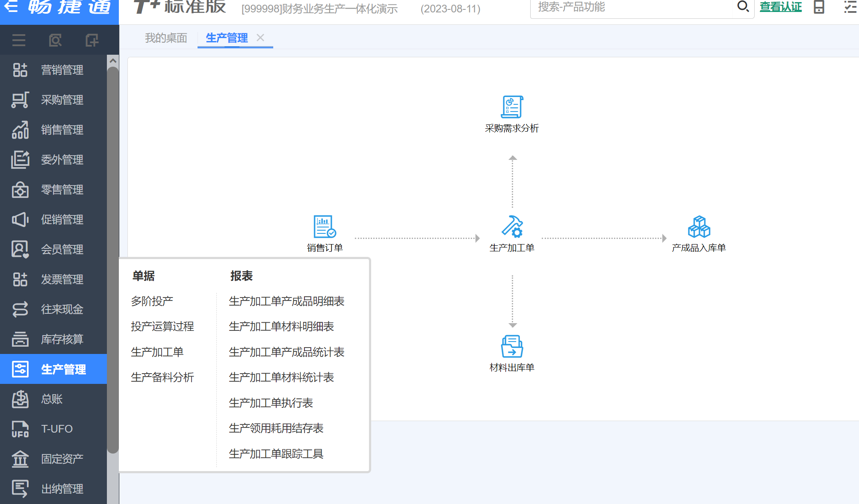Switch to 我的桌面 tab

(166, 38)
